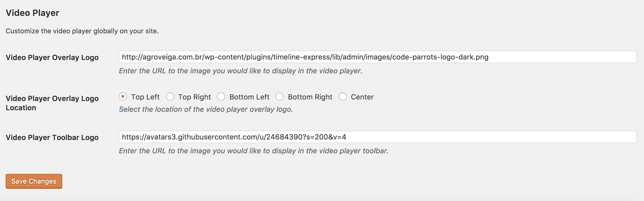
Task: Click the "Video Player Overlay Logo" field label
Action: click(52, 57)
